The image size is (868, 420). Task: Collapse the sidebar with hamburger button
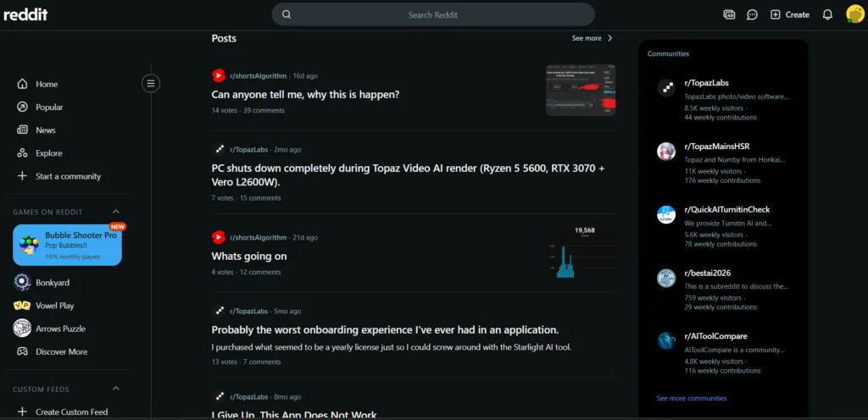tap(151, 84)
